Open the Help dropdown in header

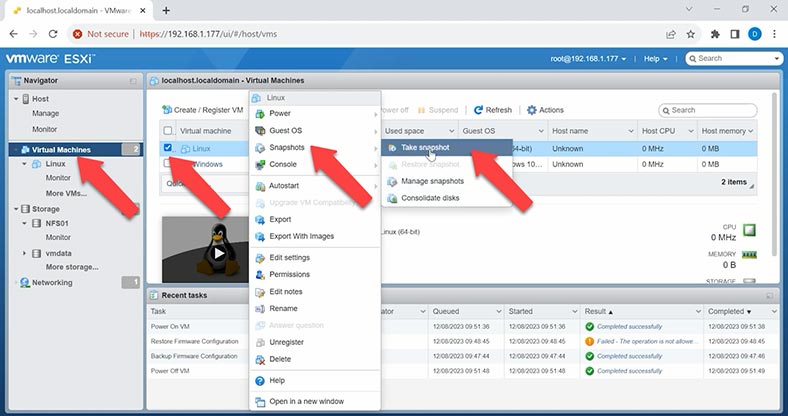coord(656,59)
